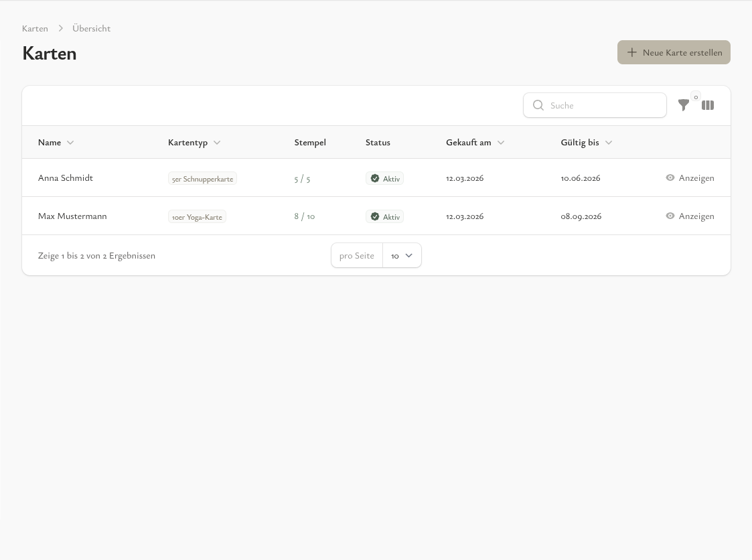
Task: Go to the Karten breadcrumb
Action: pyautogui.click(x=35, y=29)
